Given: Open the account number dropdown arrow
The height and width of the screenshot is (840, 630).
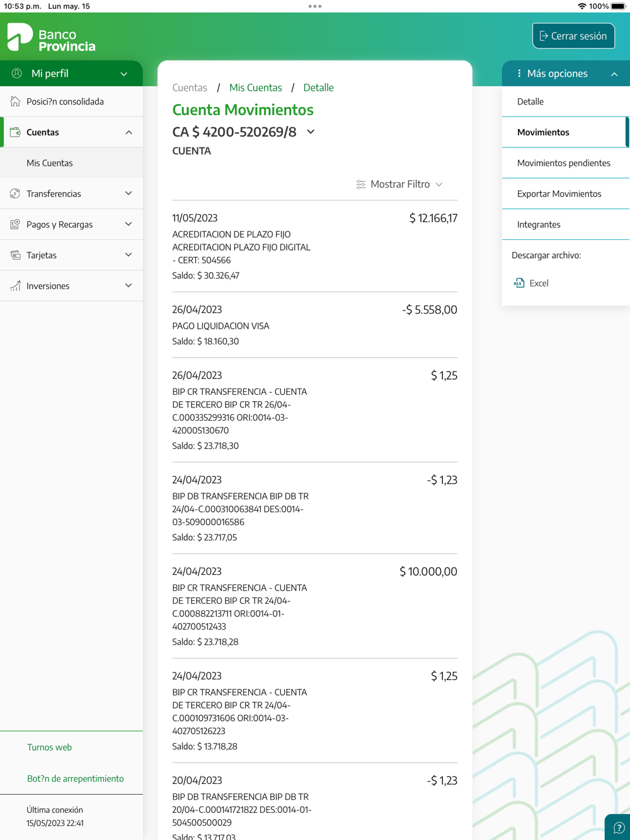Looking at the screenshot, I should click(311, 132).
